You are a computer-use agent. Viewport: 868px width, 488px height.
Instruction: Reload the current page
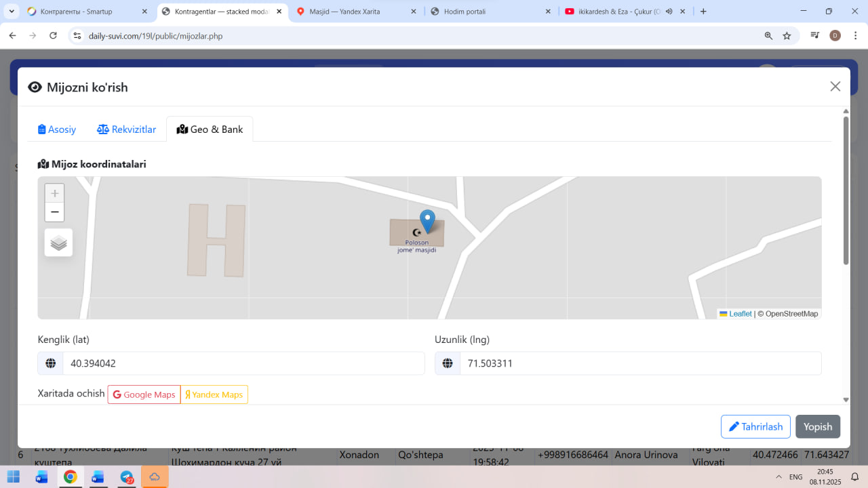[x=53, y=36]
